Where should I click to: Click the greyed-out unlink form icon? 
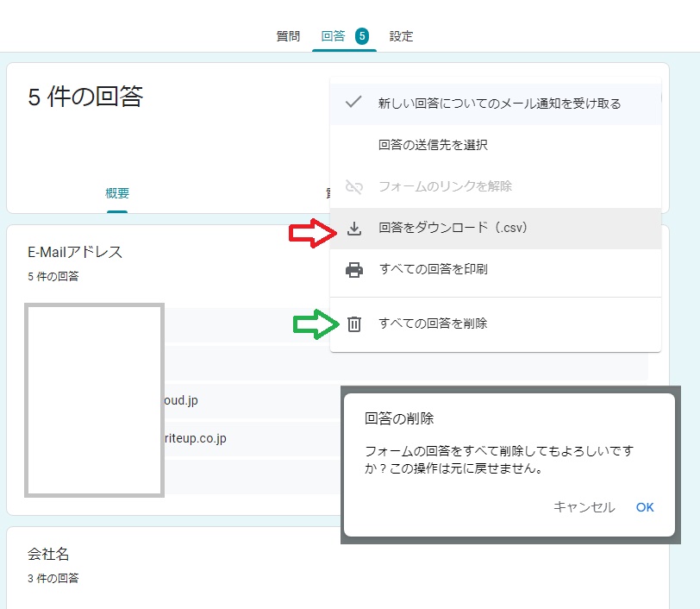353,187
